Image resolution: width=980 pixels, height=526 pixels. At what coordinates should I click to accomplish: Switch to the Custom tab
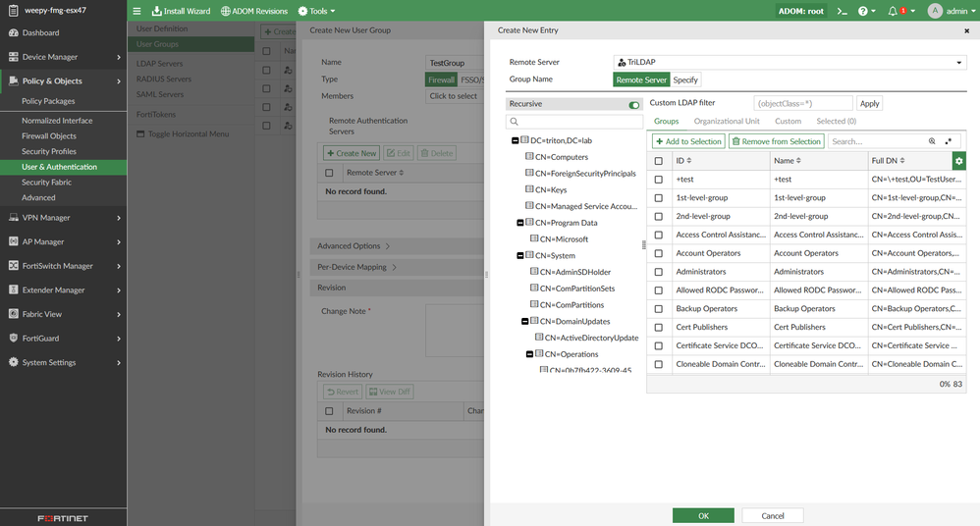789,121
